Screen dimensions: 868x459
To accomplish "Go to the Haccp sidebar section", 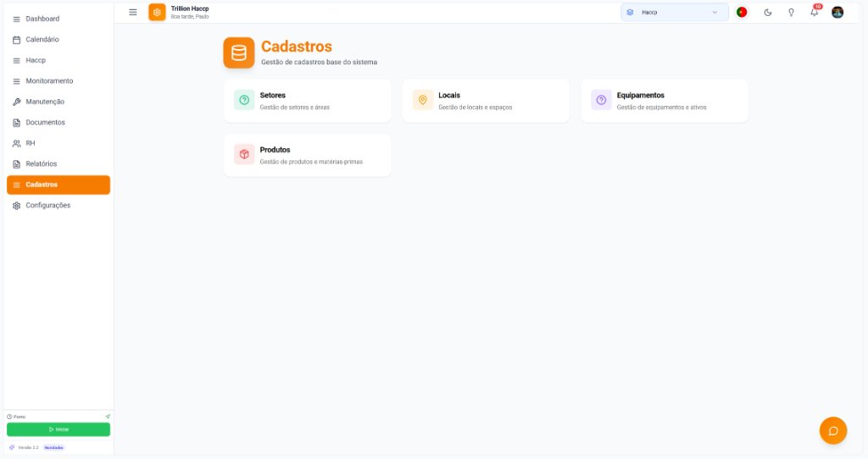I will 58,60.
